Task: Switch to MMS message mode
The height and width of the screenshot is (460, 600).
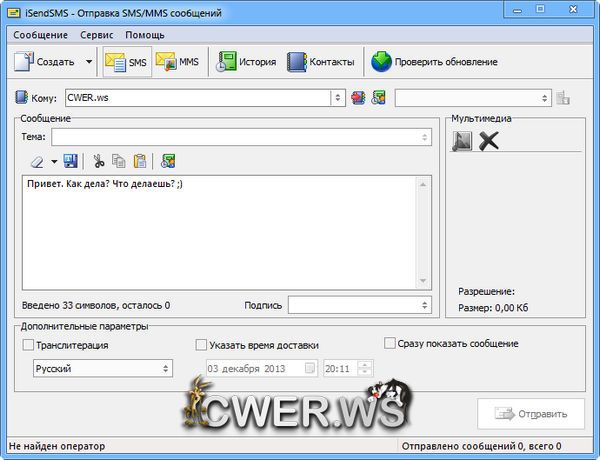Action: coord(177,62)
